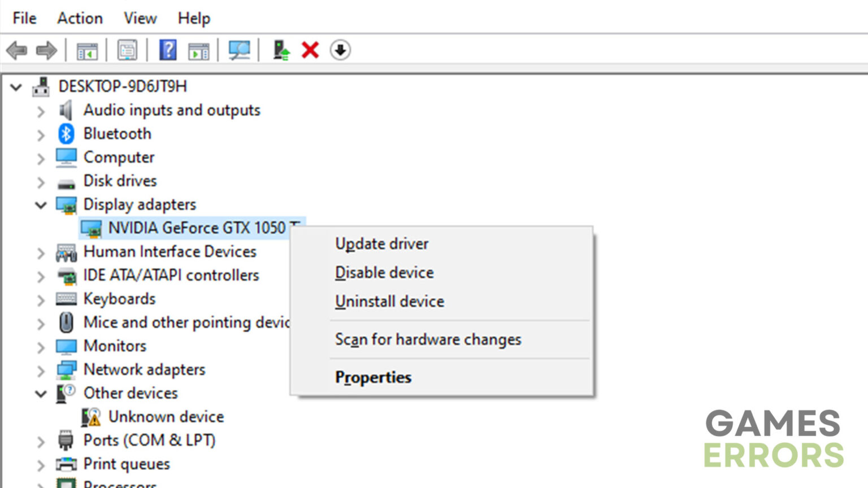
Task: Click the Update driver toolbar icon
Action: click(x=281, y=50)
